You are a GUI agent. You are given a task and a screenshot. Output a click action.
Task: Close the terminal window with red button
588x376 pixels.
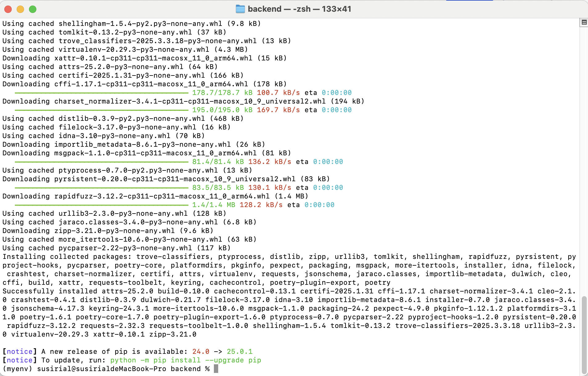click(x=8, y=9)
